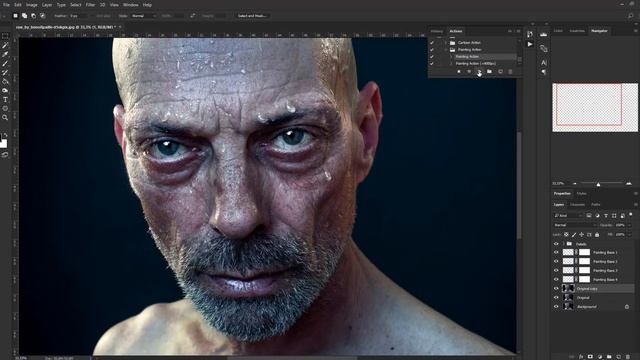
Task: Open the Filter menu
Action: coord(90,5)
